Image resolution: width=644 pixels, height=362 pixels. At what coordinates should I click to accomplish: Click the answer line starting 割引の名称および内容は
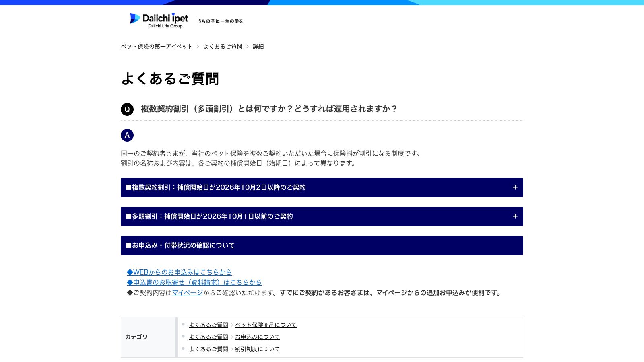click(x=239, y=163)
